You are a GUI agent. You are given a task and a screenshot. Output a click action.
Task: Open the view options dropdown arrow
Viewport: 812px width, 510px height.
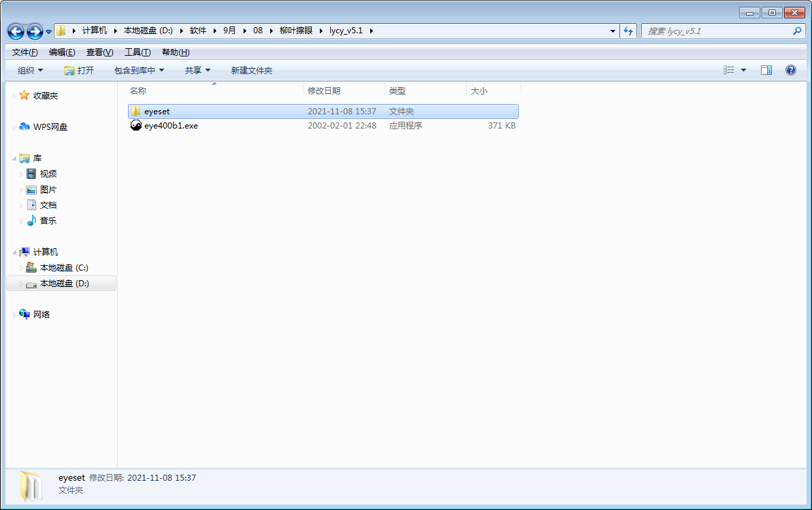pos(744,70)
